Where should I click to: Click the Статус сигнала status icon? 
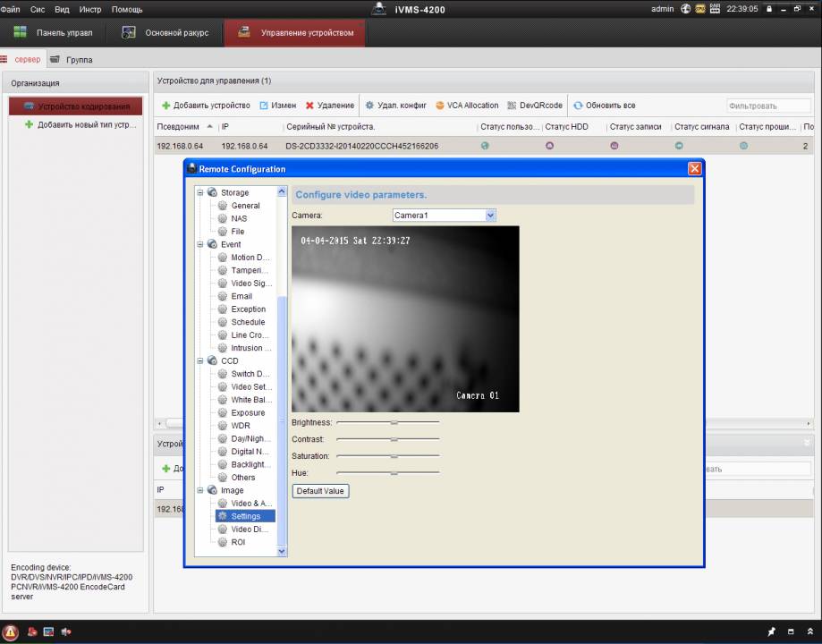click(x=679, y=146)
